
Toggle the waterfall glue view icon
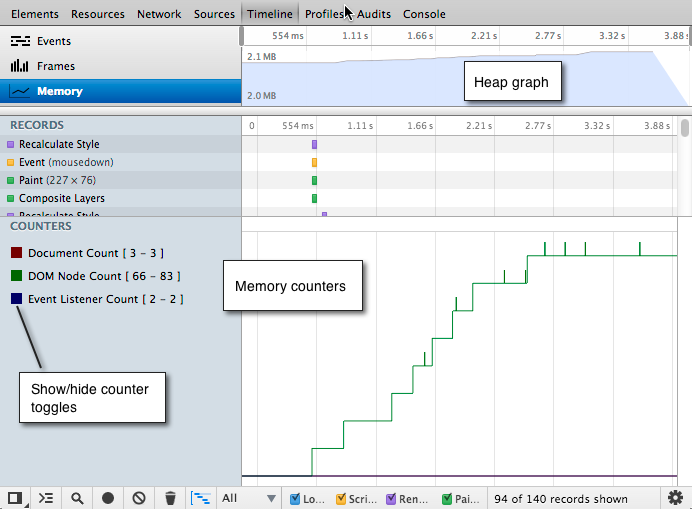click(201, 497)
